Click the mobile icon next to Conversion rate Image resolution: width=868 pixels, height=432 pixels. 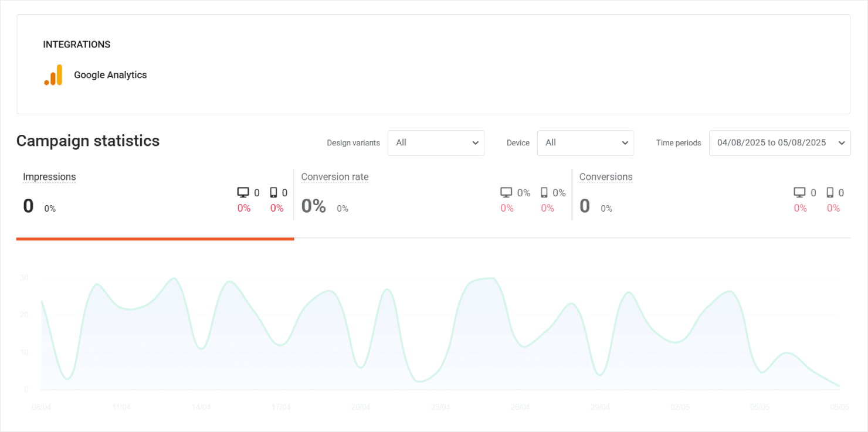[542, 192]
